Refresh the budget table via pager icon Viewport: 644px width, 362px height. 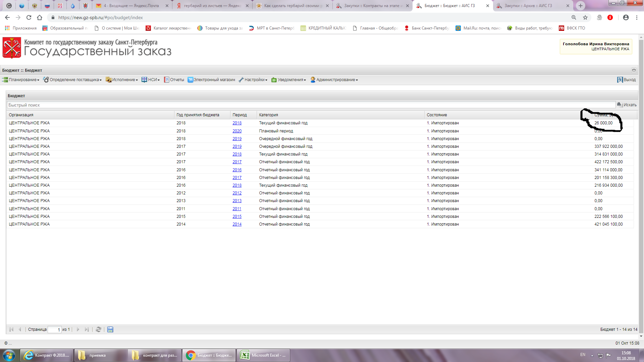point(98,329)
